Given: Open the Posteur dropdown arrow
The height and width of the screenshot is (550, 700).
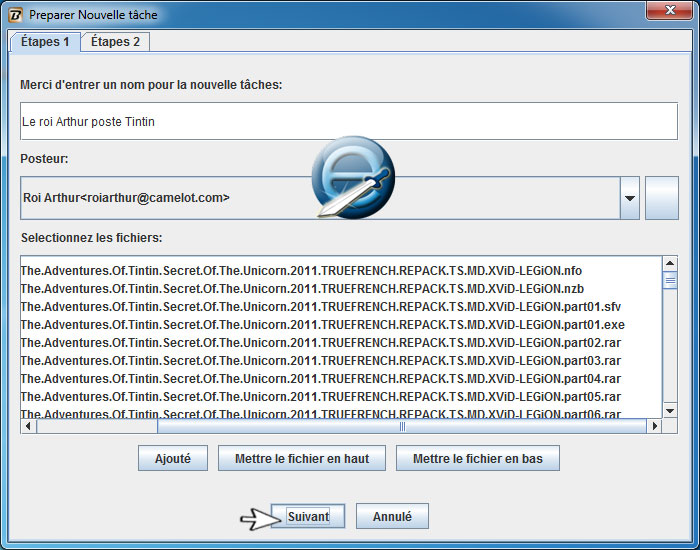Looking at the screenshot, I should click(x=629, y=198).
